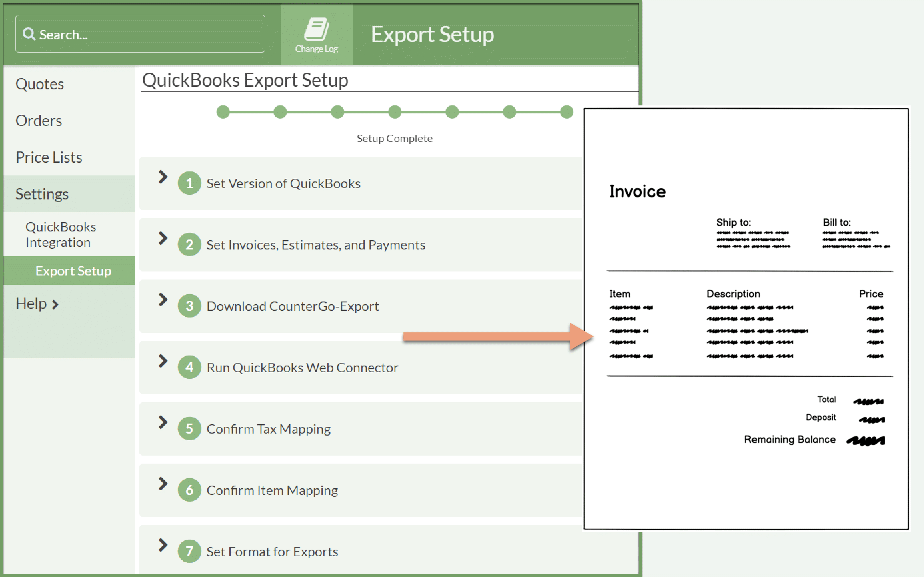This screenshot has height=577, width=924.
Task: Expand step 3 Download CounterGo-Export
Action: 163,300
